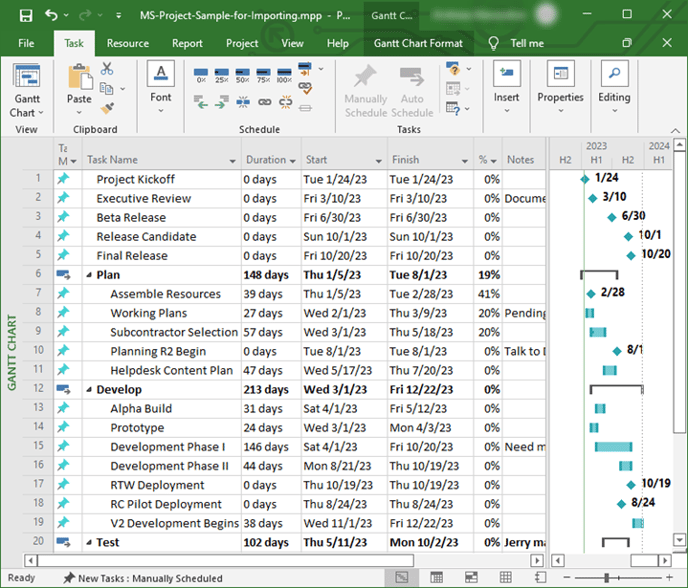Split the task
Screen dimensions: 688x588
pos(243,103)
